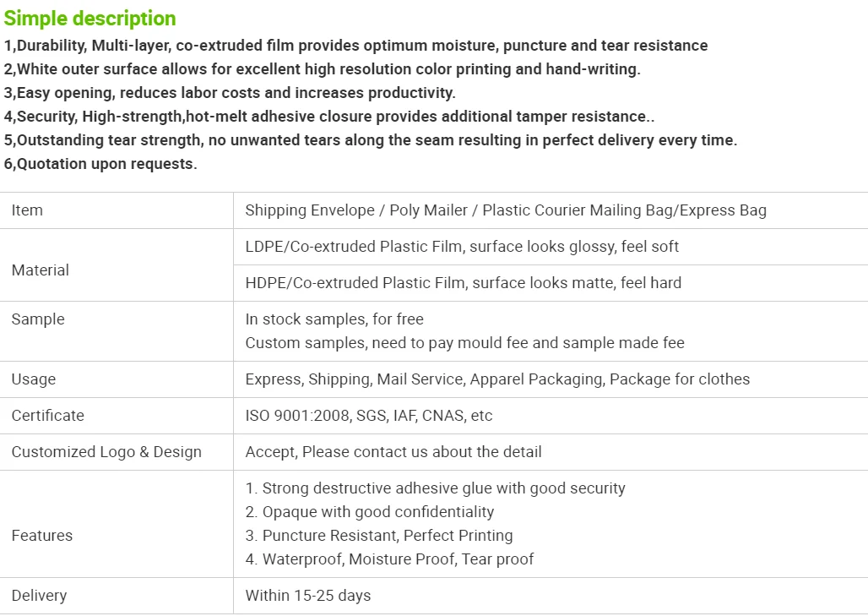868x616 pixels.
Task: Click the 'Outstanding tear strength' line
Action: (x=371, y=140)
